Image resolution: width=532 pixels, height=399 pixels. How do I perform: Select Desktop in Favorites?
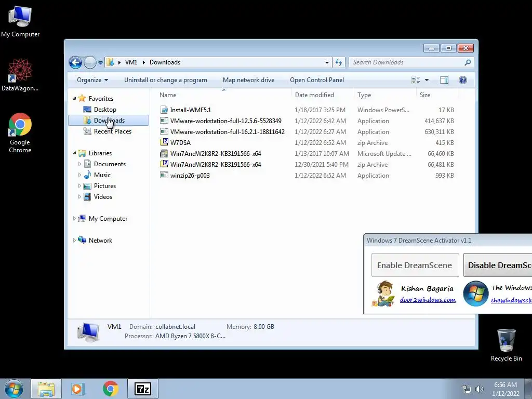pos(105,110)
